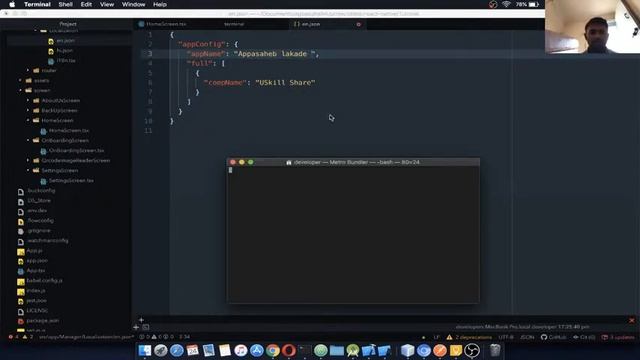Open Google Chrome from the dock
The height and width of the screenshot is (360, 640).
(x=273, y=351)
